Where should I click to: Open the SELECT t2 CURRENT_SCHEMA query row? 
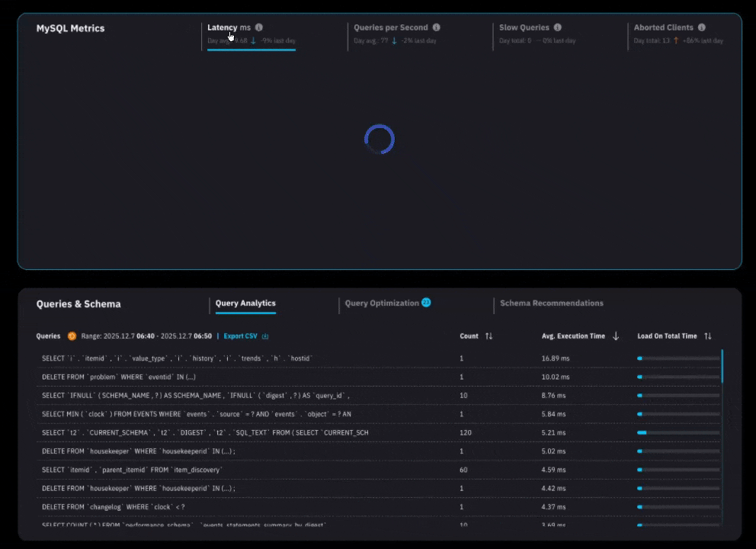pyautogui.click(x=379, y=433)
